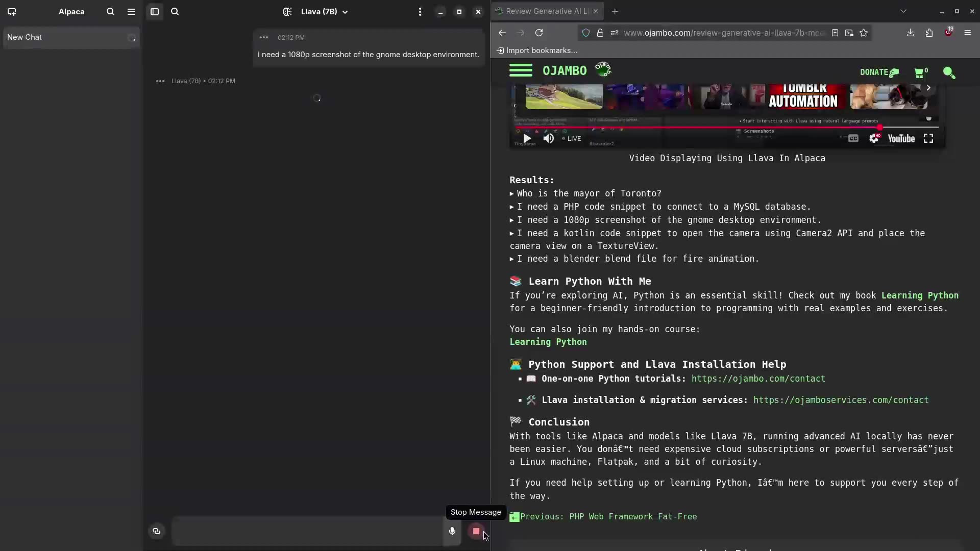Seek on the video progress bar
The height and width of the screenshot is (551, 980).
click(726, 127)
